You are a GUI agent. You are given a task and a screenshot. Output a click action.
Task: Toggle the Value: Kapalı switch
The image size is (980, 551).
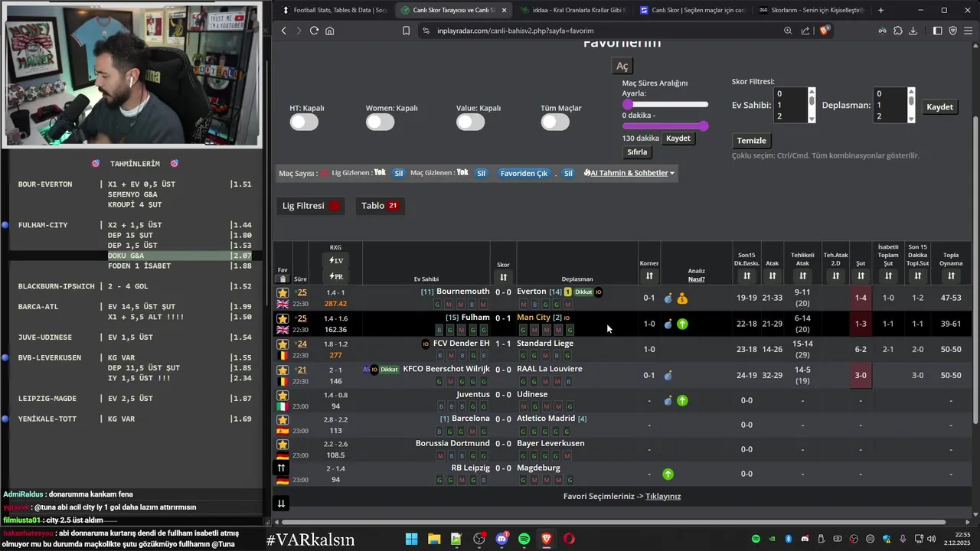point(470,122)
